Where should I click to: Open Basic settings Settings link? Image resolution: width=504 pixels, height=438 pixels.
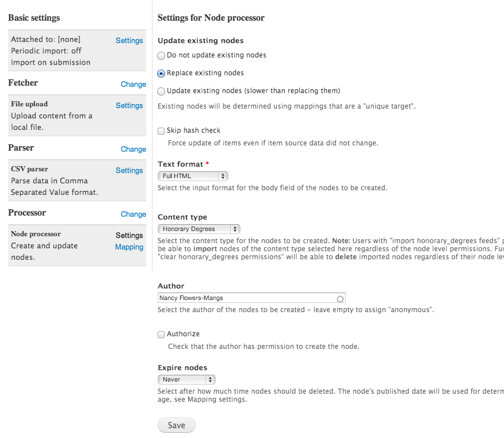tap(129, 41)
